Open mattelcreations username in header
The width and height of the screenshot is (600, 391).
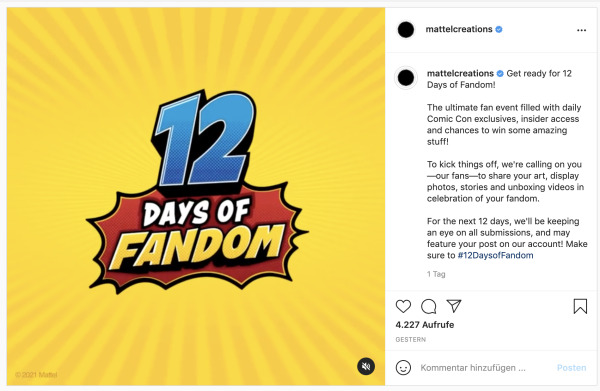pos(459,29)
